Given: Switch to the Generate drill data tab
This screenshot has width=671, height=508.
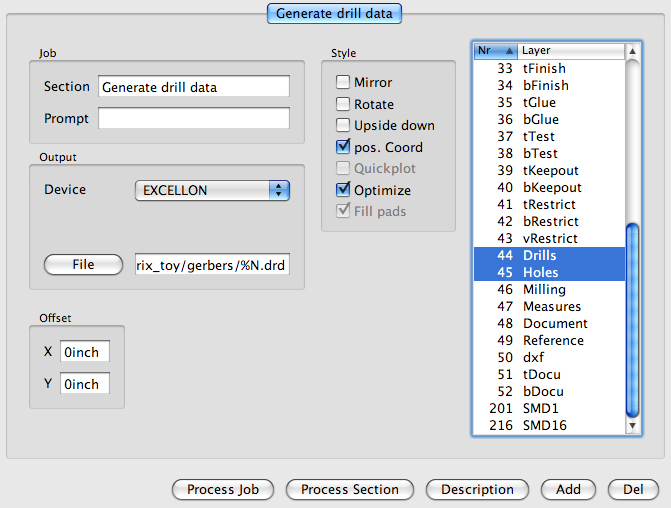Looking at the screenshot, I should coord(335,14).
